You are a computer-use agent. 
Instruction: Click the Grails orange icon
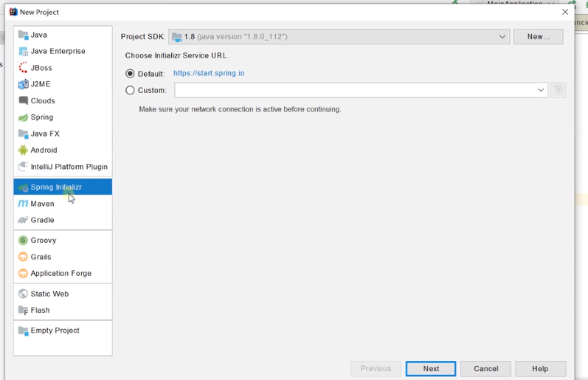click(x=24, y=257)
